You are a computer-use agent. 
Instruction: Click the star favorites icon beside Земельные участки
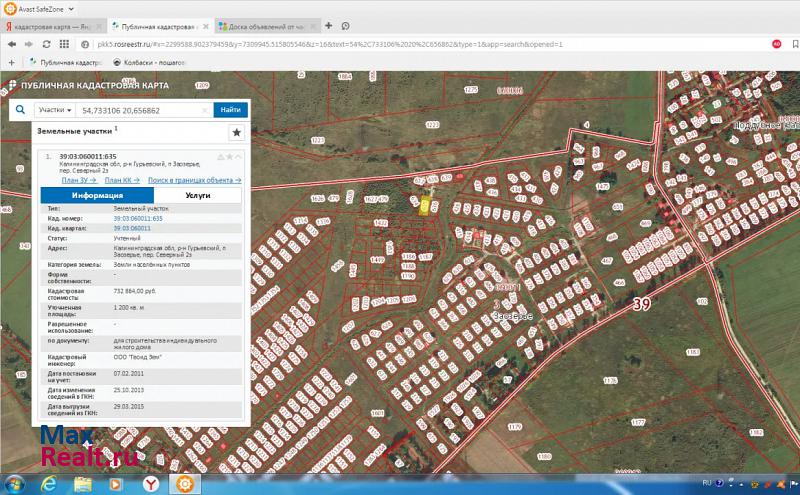tap(236, 132)
